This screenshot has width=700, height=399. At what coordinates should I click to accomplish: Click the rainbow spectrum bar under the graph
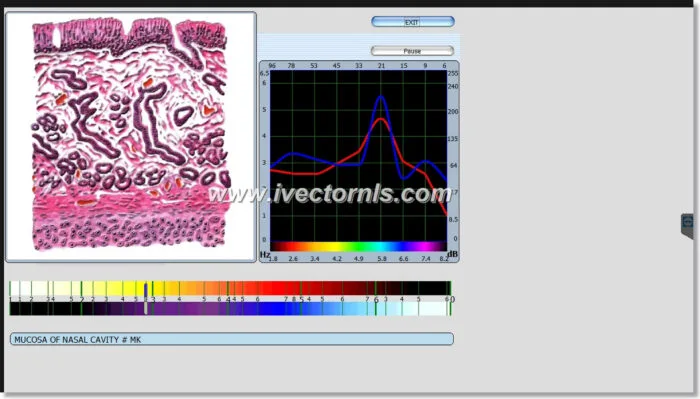358,246
